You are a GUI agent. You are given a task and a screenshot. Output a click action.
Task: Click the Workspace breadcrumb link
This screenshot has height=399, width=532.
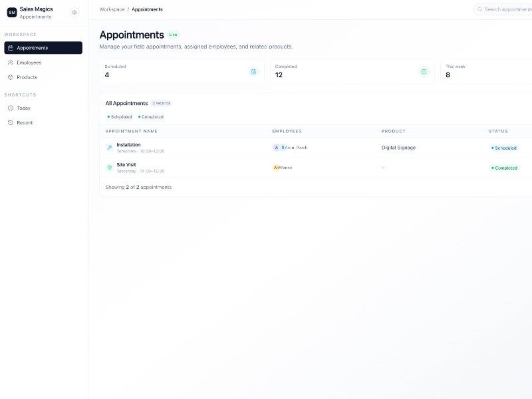[x=112, y=9]
